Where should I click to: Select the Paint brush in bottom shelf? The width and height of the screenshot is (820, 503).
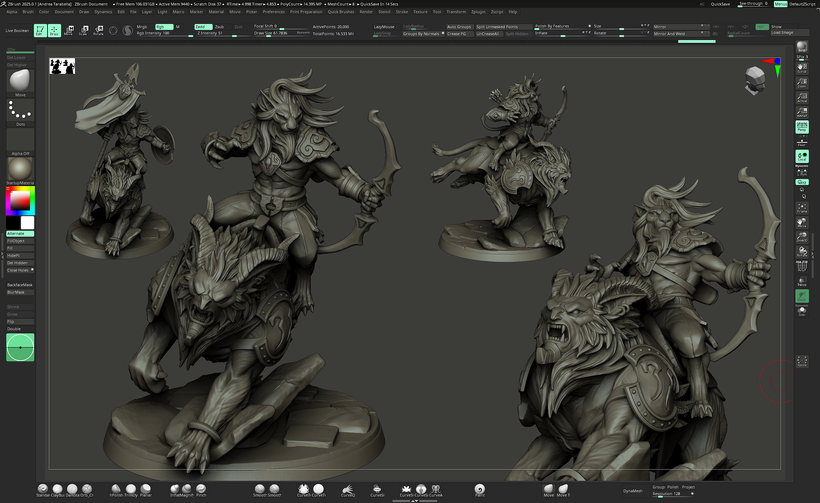tap(480, 491)
